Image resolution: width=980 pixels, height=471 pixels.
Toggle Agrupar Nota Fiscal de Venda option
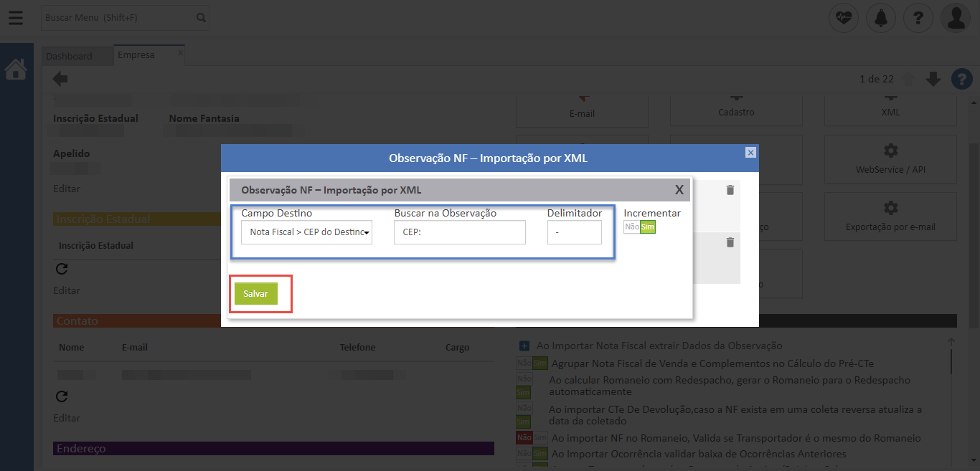click(x=532, y=363)
